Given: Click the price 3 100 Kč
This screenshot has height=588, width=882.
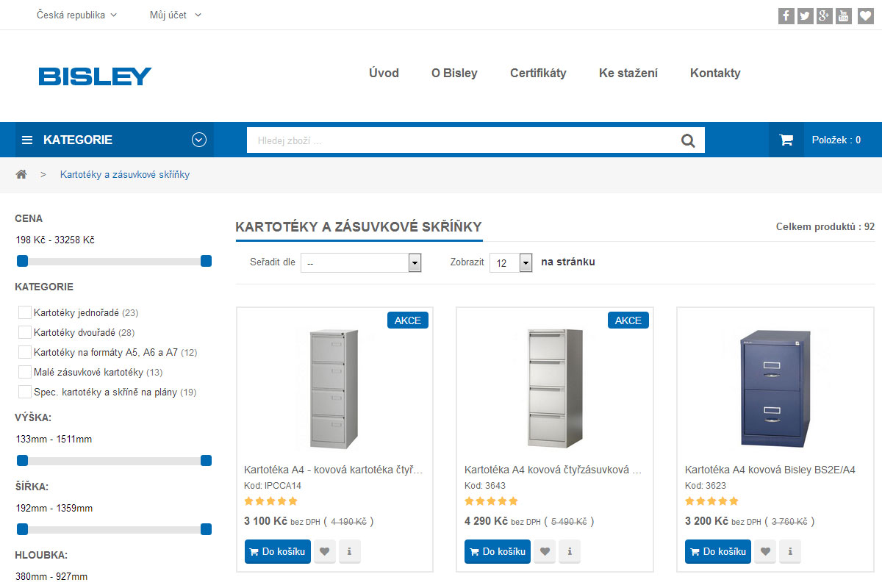Looking at the screenshot, I should click(x=265, y=521).
